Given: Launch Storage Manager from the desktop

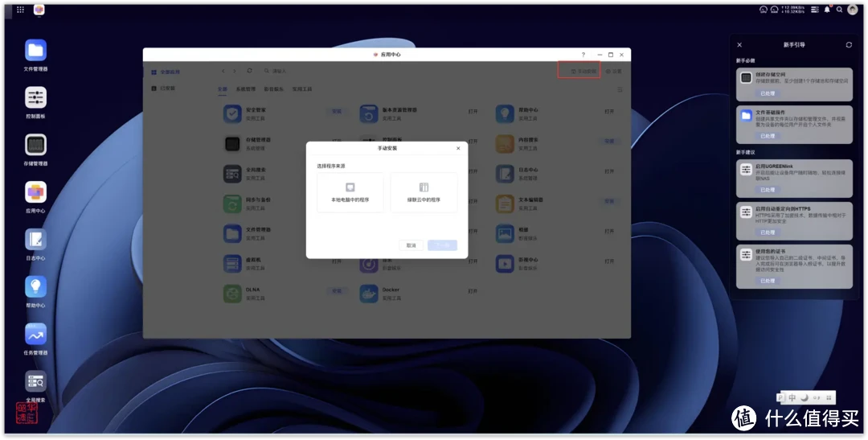Looking at the screenshot, I should [x=35, y=146].
